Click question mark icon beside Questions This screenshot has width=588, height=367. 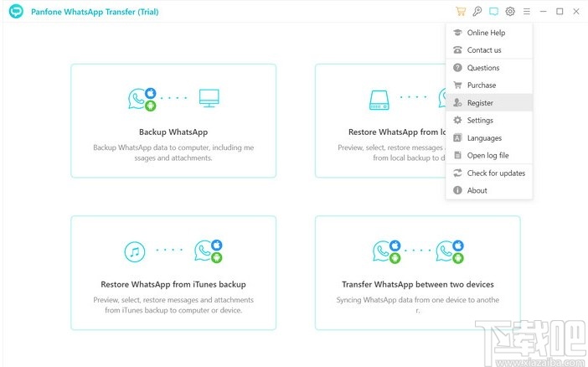click(x=457, y=68)
